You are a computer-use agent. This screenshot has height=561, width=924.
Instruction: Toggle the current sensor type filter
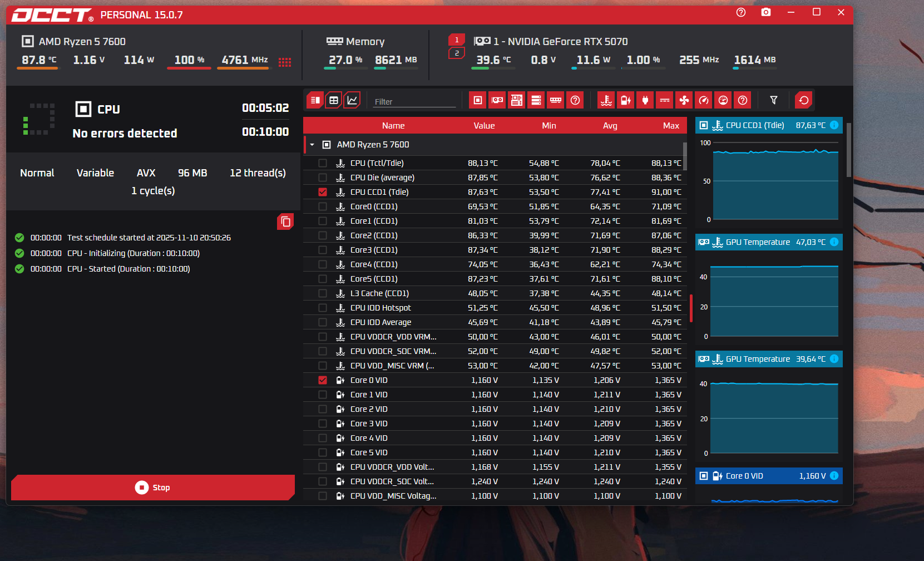[665, 100]
